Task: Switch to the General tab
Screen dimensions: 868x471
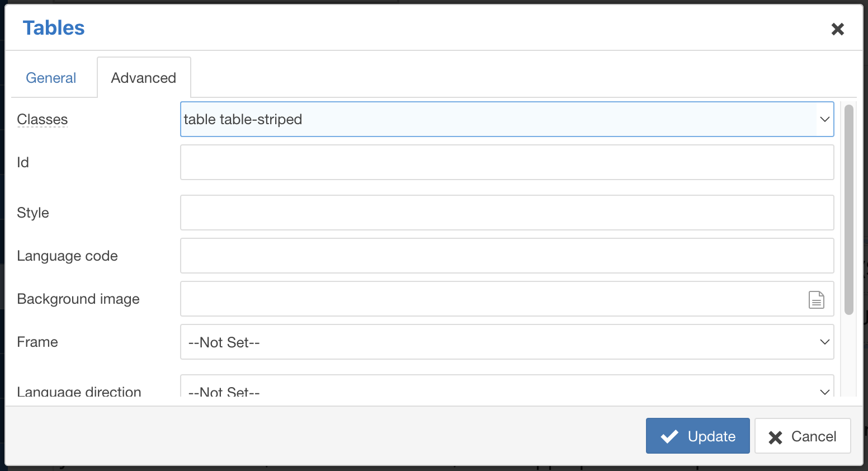Action: (51, 78)
